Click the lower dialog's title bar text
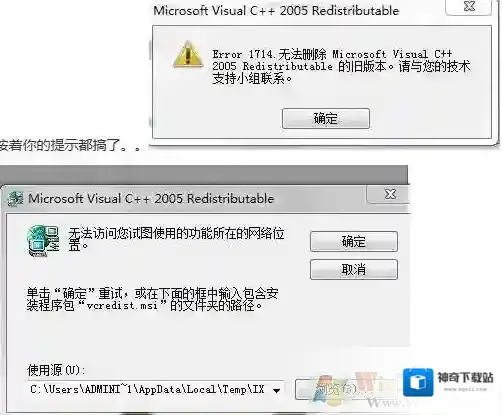The image size is (502, 415). (151, 199)
